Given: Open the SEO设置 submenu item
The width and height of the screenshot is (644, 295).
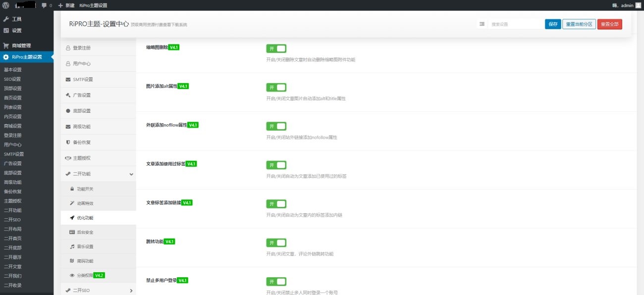Looking at the screenshot, I should coord(12,79).
